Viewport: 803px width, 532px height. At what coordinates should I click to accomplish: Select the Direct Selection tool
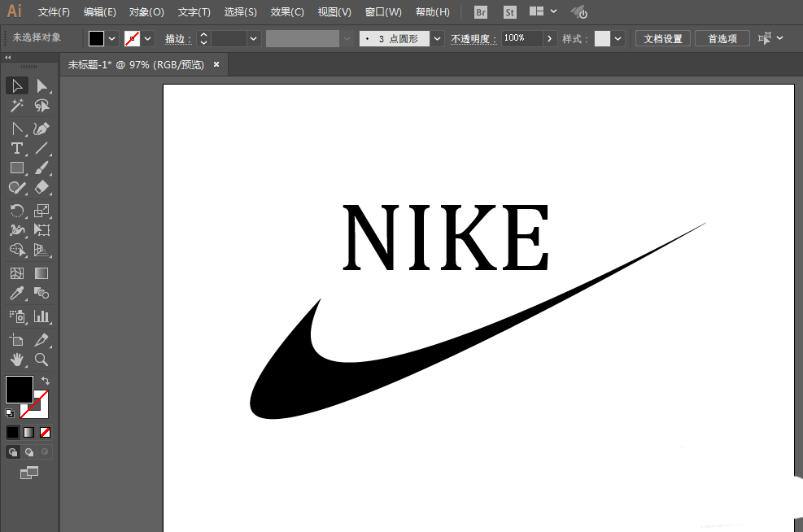click(x=41, y=86)
